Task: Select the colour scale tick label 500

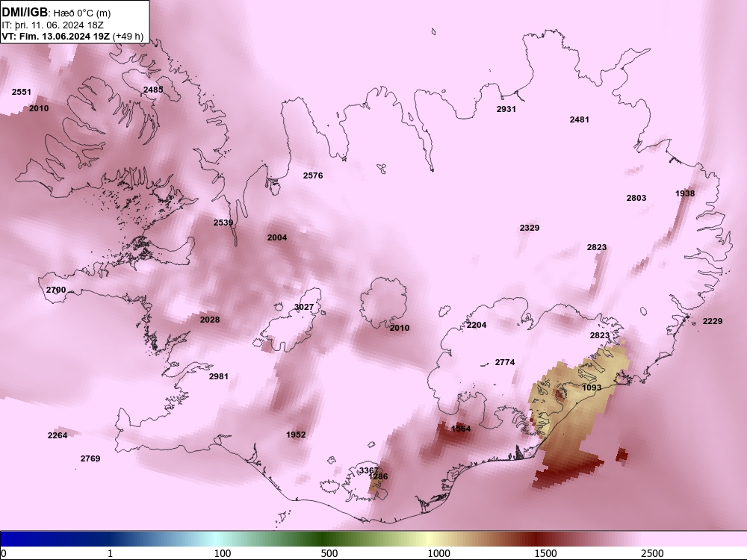Action: pos(329,553)
